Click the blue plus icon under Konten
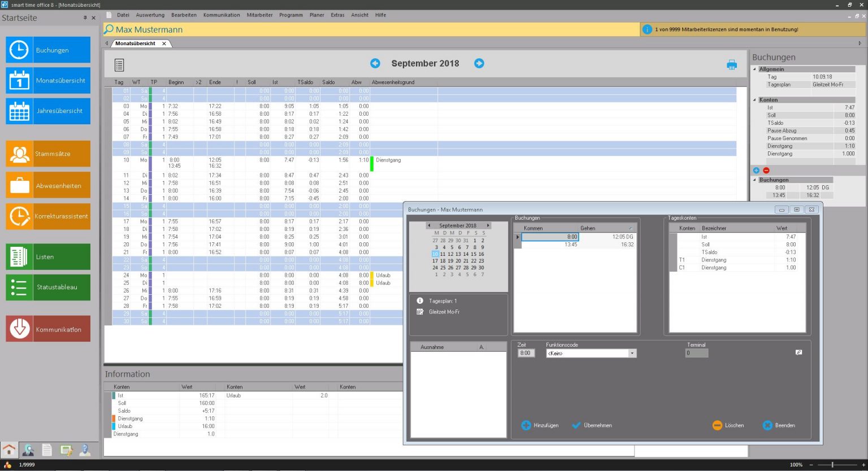The image size is (868, 471). (757, 171)
